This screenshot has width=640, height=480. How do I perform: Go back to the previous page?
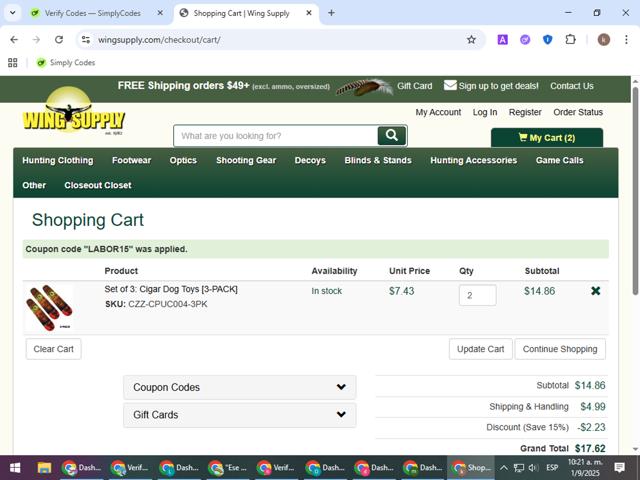(x=14, y=40)
